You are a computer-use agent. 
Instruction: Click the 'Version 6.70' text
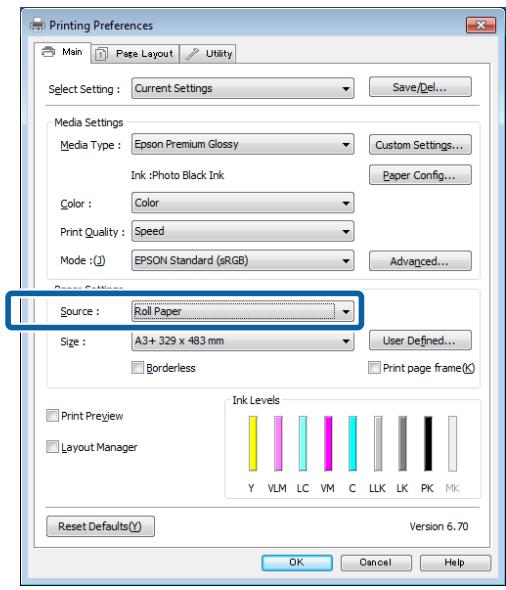coord(439,526)
